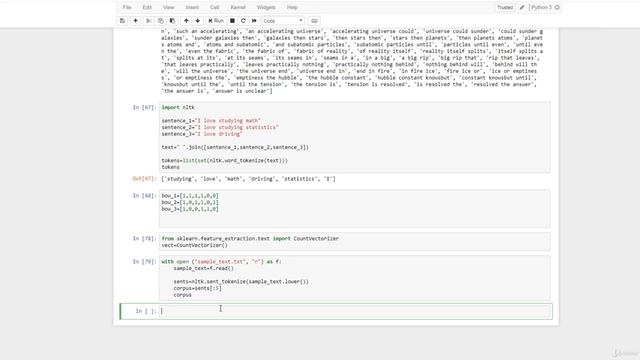The width and height of the screenshot is (640, 360).
Task: Click the kernel idle circle icon
Action: (557, 7)
